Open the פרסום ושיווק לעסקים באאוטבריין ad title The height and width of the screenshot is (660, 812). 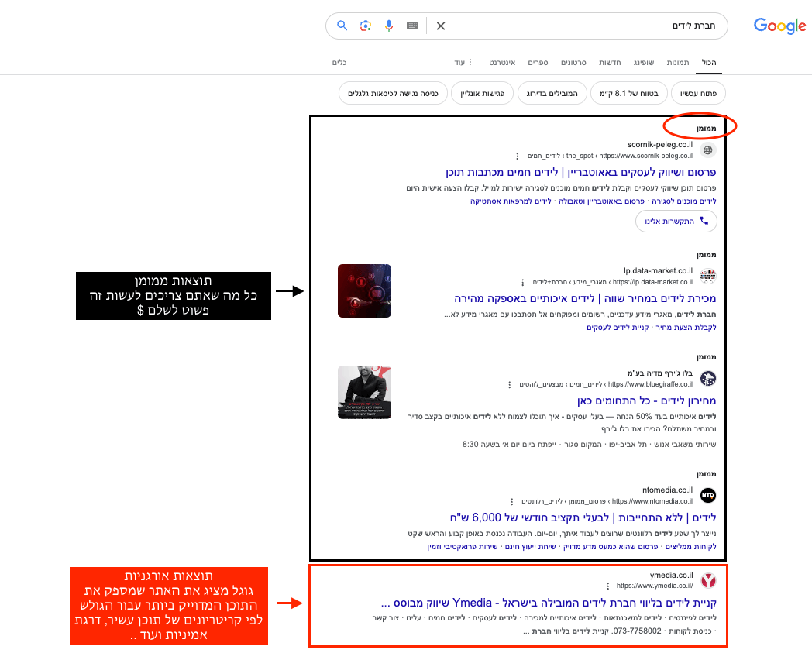tap(580, 172)
